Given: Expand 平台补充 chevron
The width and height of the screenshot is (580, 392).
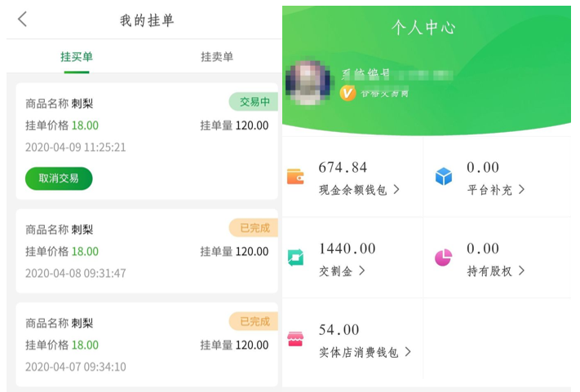Looking at the screenshot, I should [521, 190].
